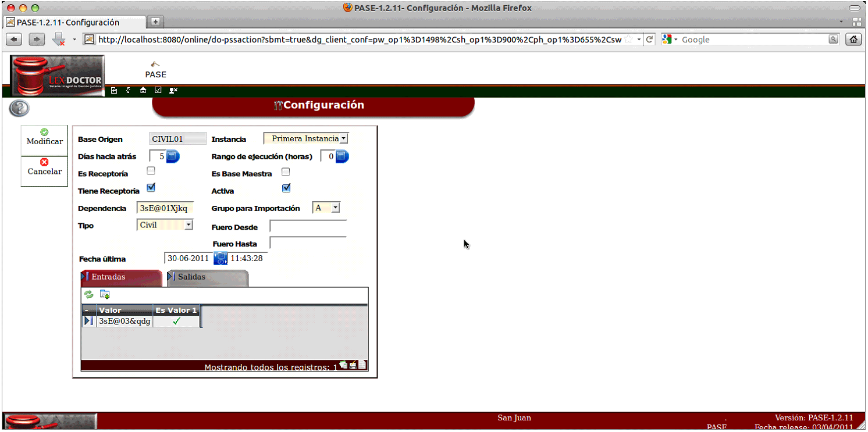868x432 pixels.
Task: Click the add new record folder icon
Action: [105, 295]
